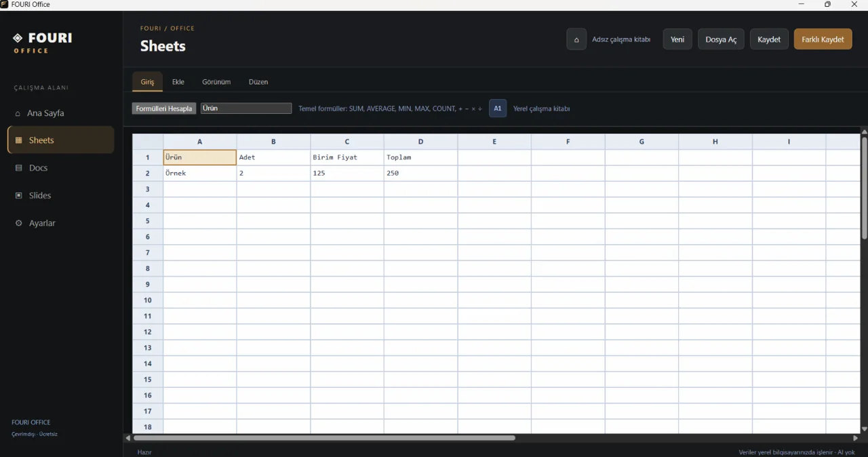
Task: Select the Adet header cell
Action: [273, 157]
